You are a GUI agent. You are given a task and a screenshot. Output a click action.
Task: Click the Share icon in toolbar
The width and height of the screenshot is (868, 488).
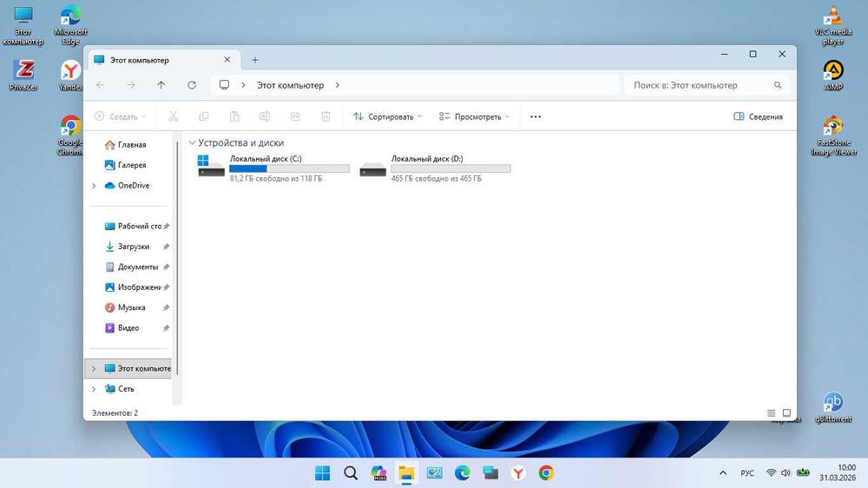click(x=295, y=116)
